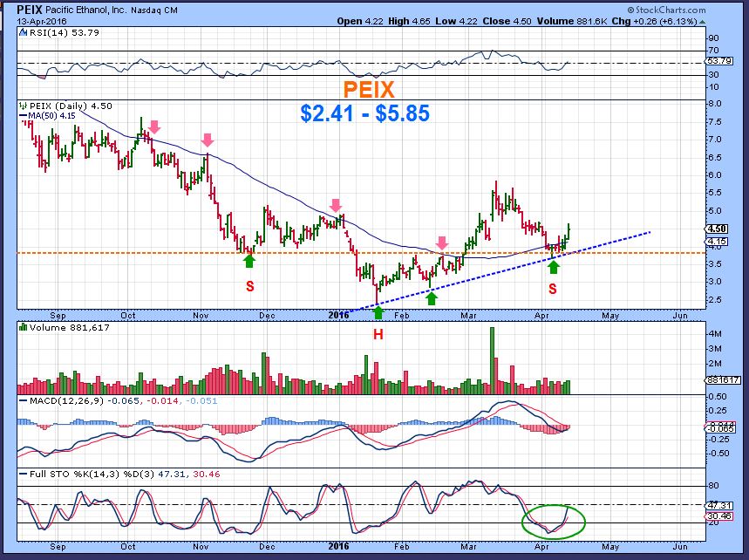The height and width of the screenshot is (560, 749).
Task: Click the 80 stochastic axis label
Action: click(x=713, y=486)
